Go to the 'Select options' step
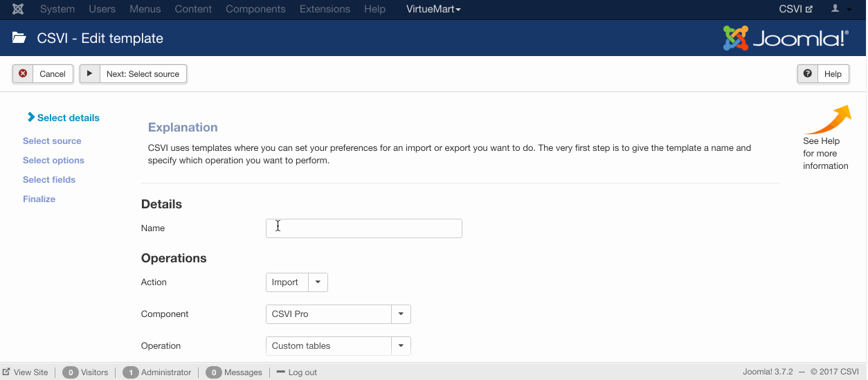This screenshot has height=380, width=868. coord(53,160)
